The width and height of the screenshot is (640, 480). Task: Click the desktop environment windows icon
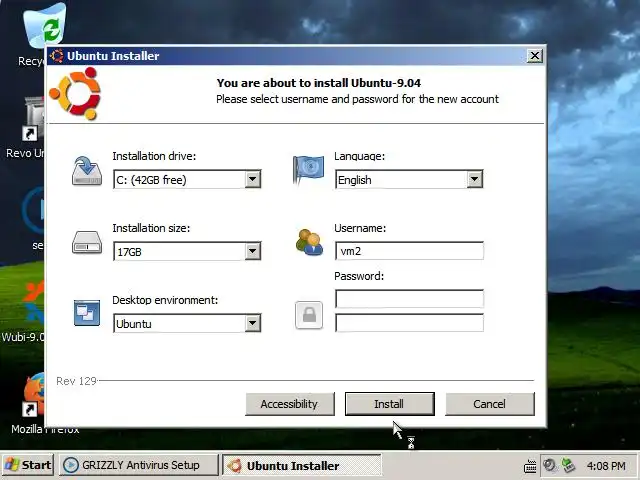(x=87, y=313)
